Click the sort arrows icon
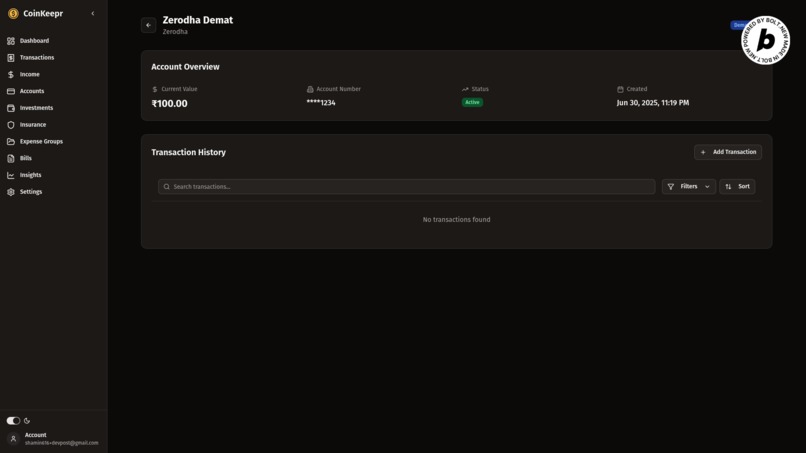Viewport: 806px width, 453px height. 728,187
